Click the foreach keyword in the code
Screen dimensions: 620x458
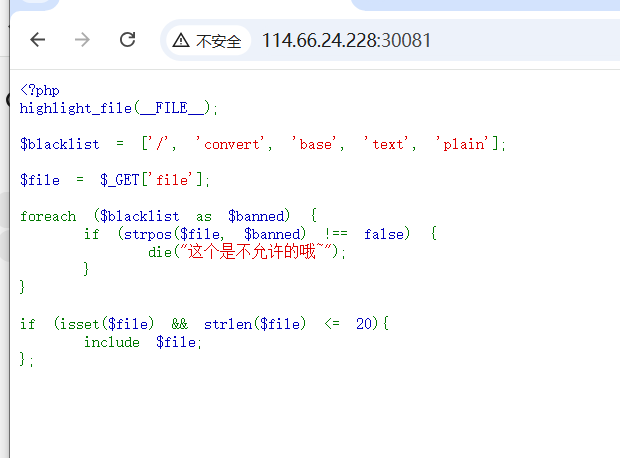click(47, 216)
